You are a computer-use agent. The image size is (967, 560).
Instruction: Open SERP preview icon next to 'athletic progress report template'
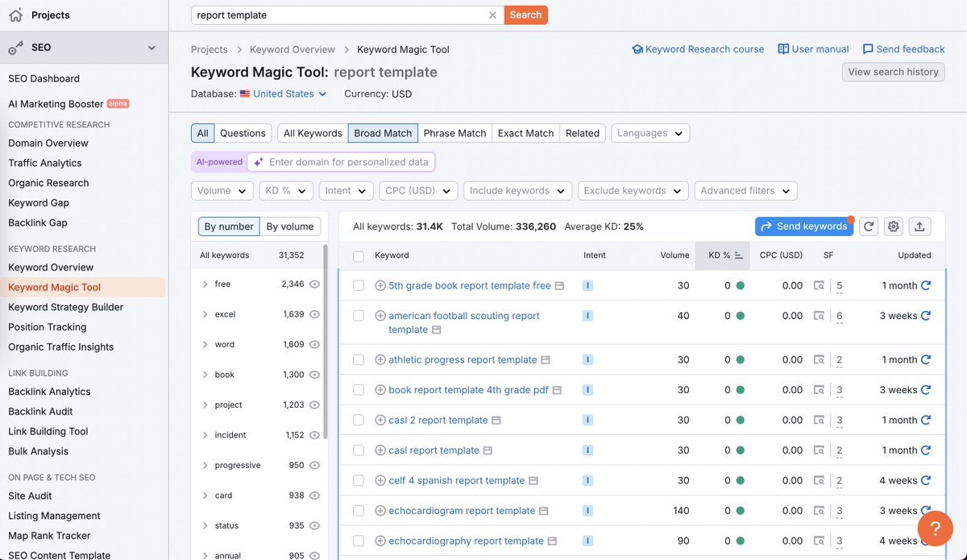click(x=546, y=360)
